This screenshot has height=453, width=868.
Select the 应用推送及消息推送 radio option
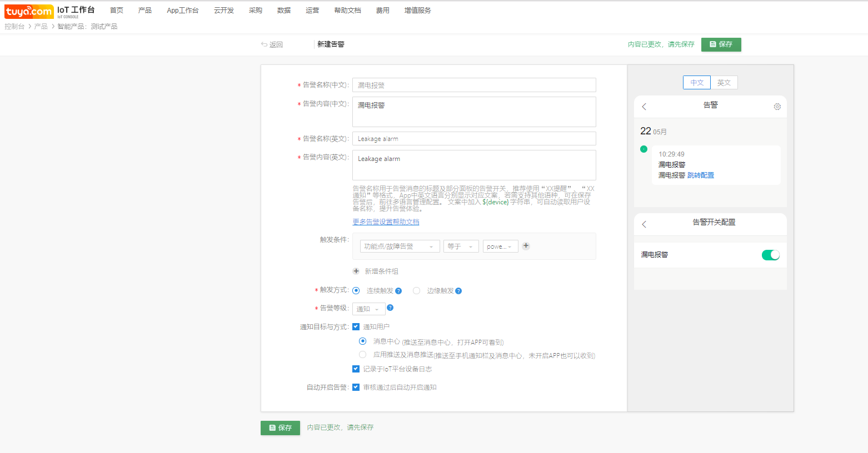362,354
